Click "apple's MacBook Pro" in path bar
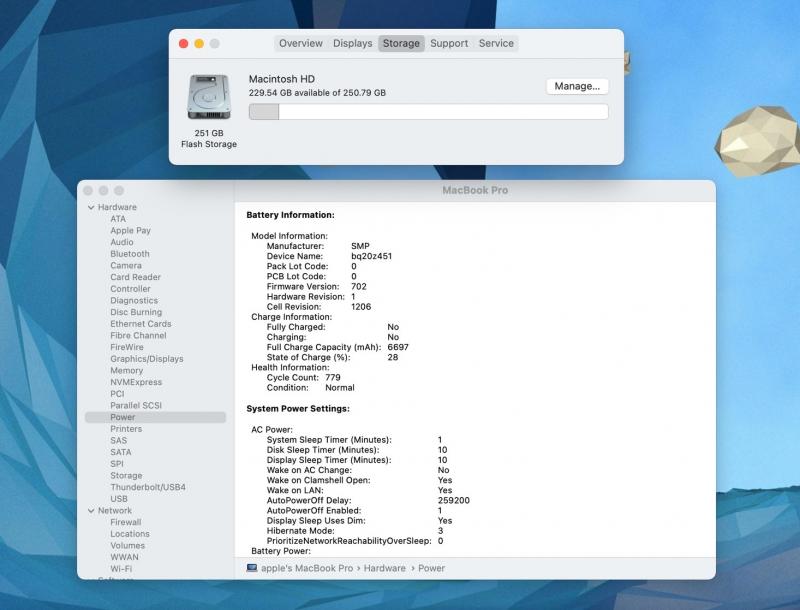 tap(307, 568)
